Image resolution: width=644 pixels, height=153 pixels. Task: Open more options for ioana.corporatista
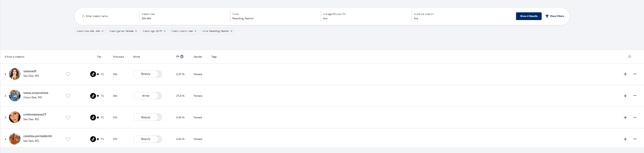pyautogui.click(x=635, y=96)
